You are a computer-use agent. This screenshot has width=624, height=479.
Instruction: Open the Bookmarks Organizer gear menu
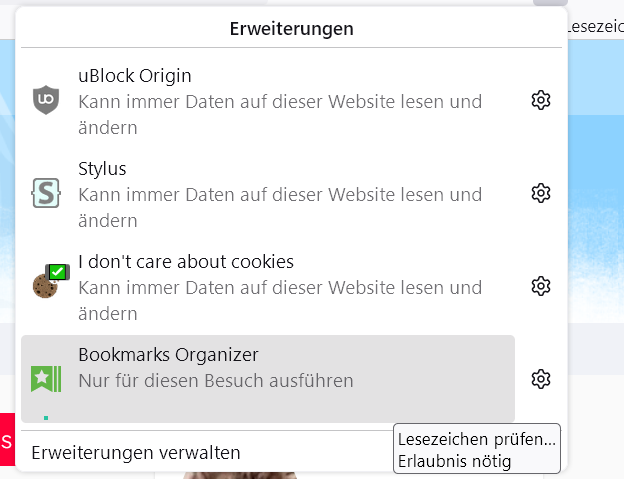541,379
